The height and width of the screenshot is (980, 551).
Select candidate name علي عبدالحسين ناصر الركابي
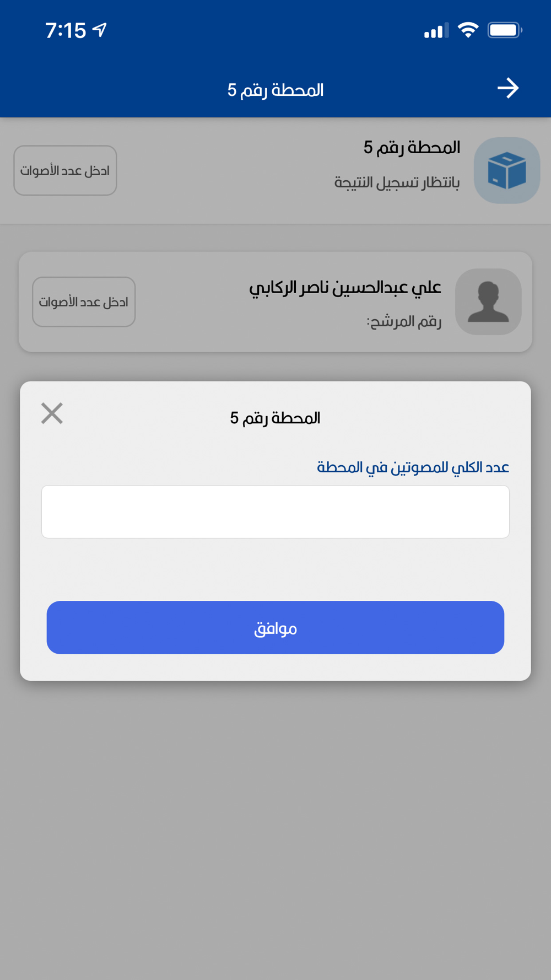tap(345, 288)
